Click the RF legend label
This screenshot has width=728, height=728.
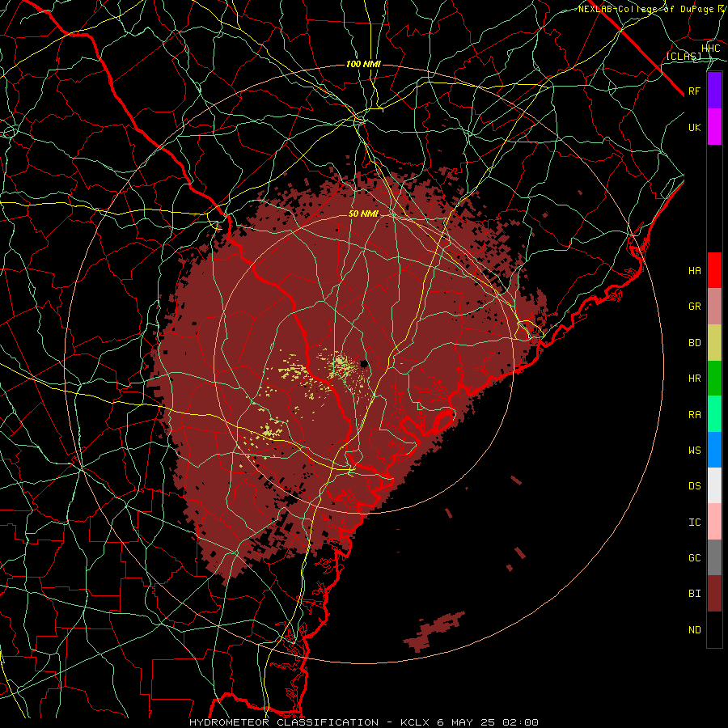click(x=695, y=91)
